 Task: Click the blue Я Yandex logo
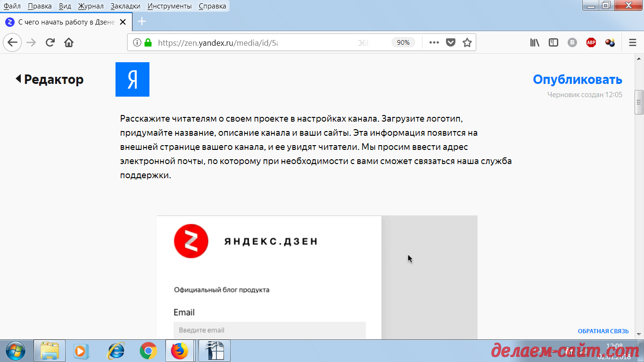(132, 79)
